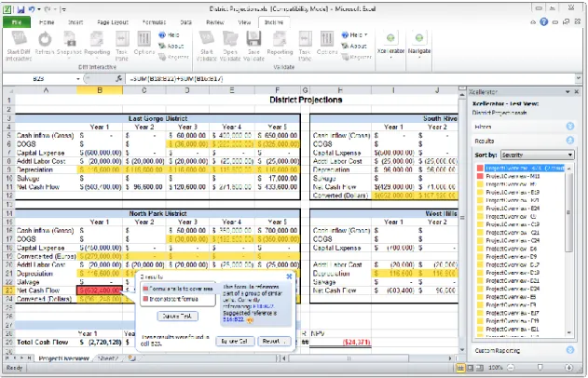The image size is (588, 378).
Task: Click the Refresh icon in Diff Interactive
Action: (x=45, y=39)
